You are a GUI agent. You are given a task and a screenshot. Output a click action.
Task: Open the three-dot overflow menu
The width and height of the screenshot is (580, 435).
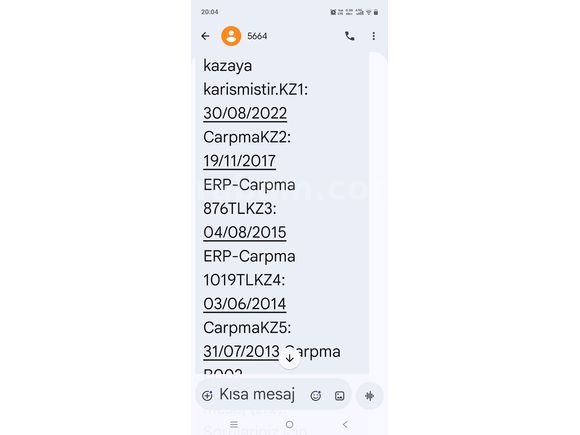[374, 36]
